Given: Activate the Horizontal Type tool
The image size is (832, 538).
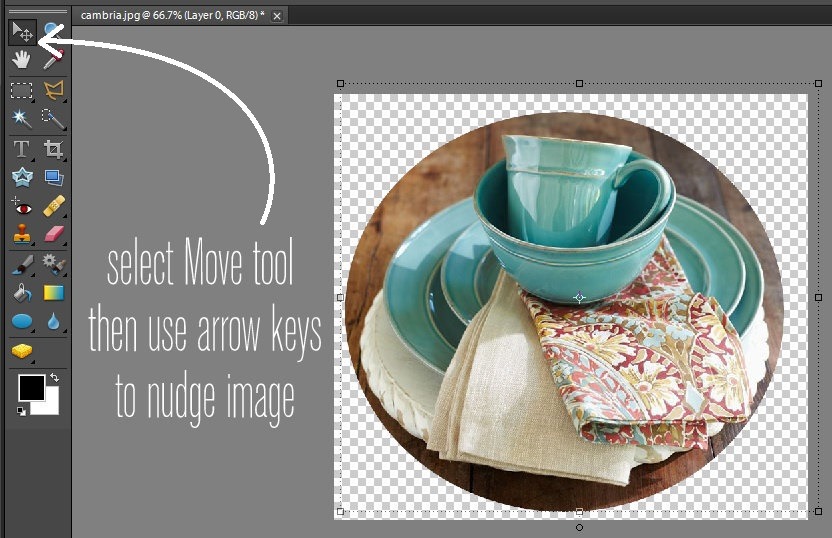Looking at the screenshot, I should [21, 149].
